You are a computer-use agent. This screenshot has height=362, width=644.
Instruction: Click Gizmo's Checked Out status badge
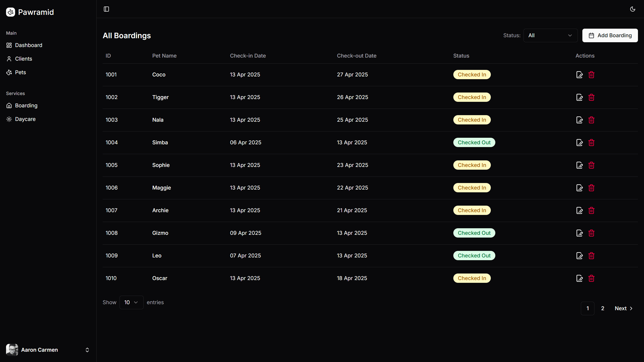tap(474, 233)
